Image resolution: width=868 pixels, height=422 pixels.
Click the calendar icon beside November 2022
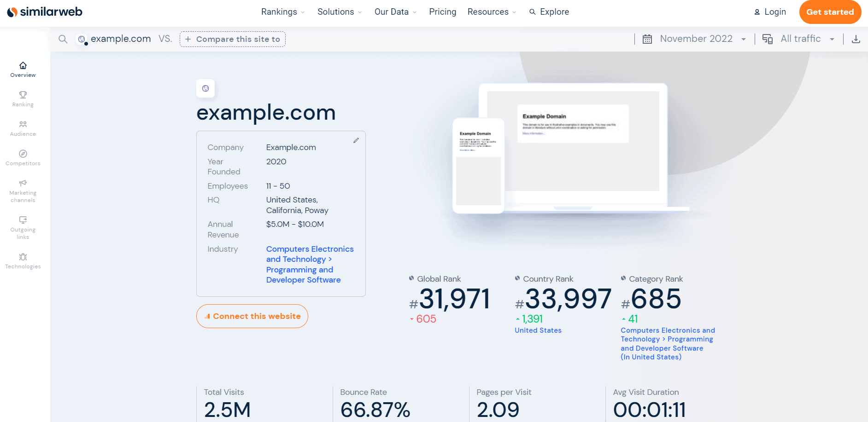pyautogui.click(x=647, y=39)
